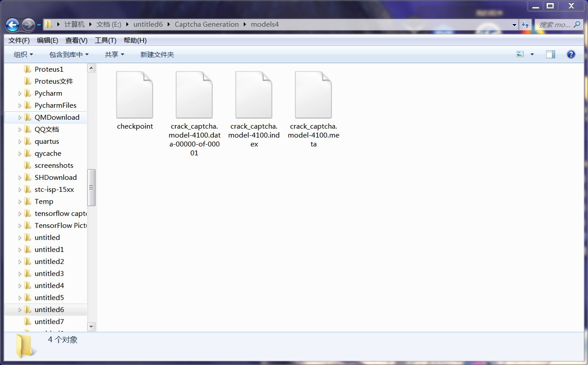Image resolution: width=588 pixels, height=365 pixels.
Task: Navigate to 计算机 in the address bar
Action: click(74, 24)
